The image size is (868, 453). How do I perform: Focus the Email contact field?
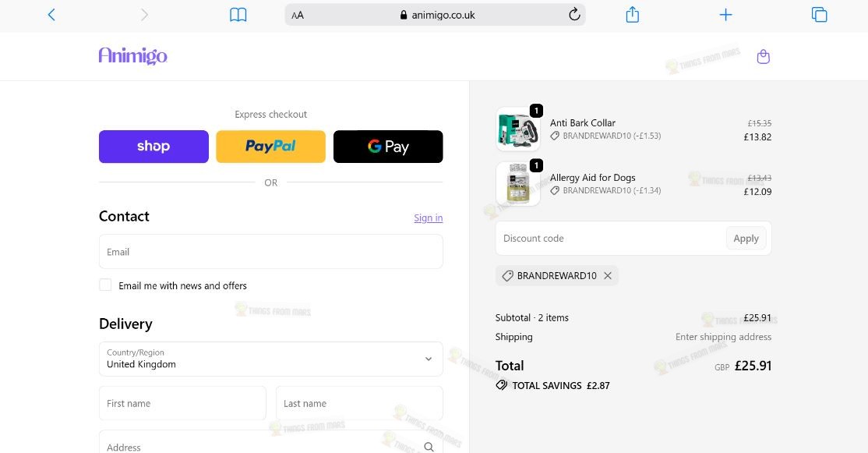tap(270, 251)
